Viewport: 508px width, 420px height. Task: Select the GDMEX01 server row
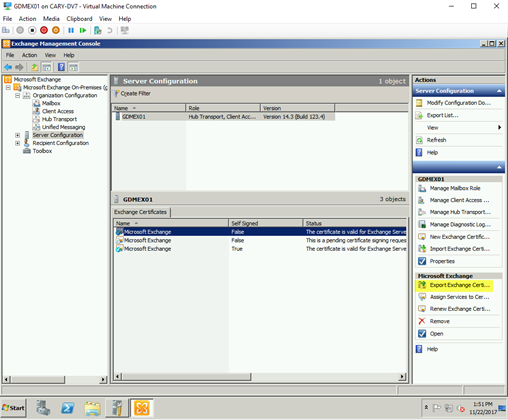click(x=223, y=117)
